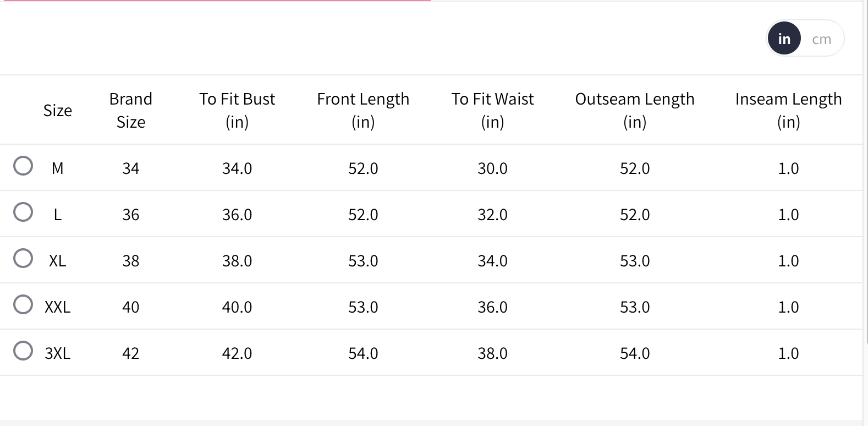Screen dimensions: 868x426
Task: Click the 3XL size label
Action: 58,353
